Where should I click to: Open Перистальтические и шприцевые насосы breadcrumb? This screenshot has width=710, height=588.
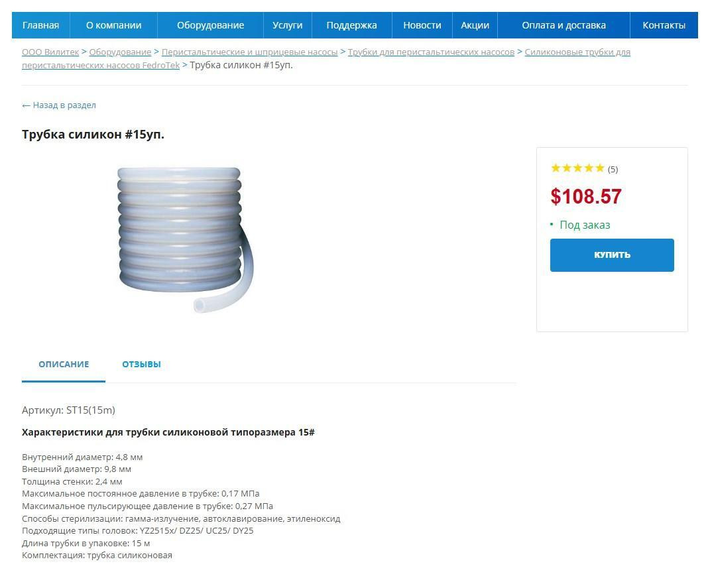(x=249, y=52)
